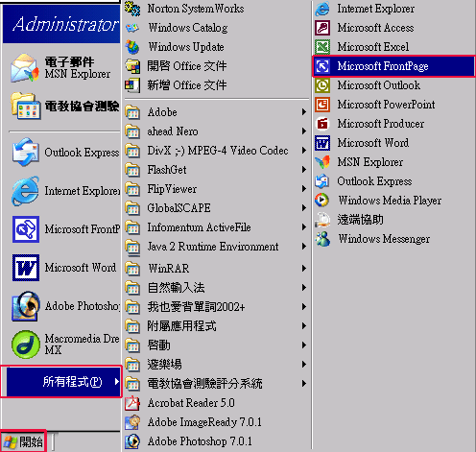Click the Acrobat Reader 5.0 label

191,403
